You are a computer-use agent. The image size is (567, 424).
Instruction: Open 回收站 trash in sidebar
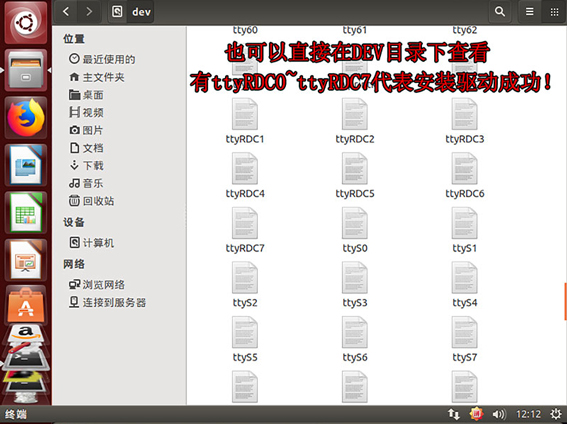[91, 201]
